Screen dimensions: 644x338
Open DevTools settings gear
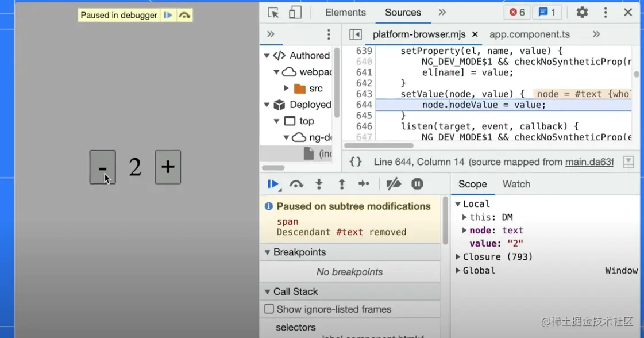point(582,12)
